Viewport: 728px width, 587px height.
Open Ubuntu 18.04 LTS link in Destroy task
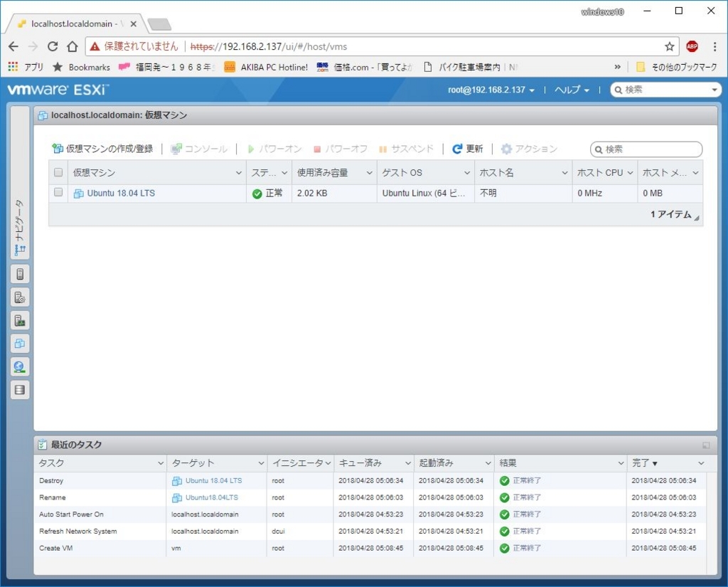(213, 480)
